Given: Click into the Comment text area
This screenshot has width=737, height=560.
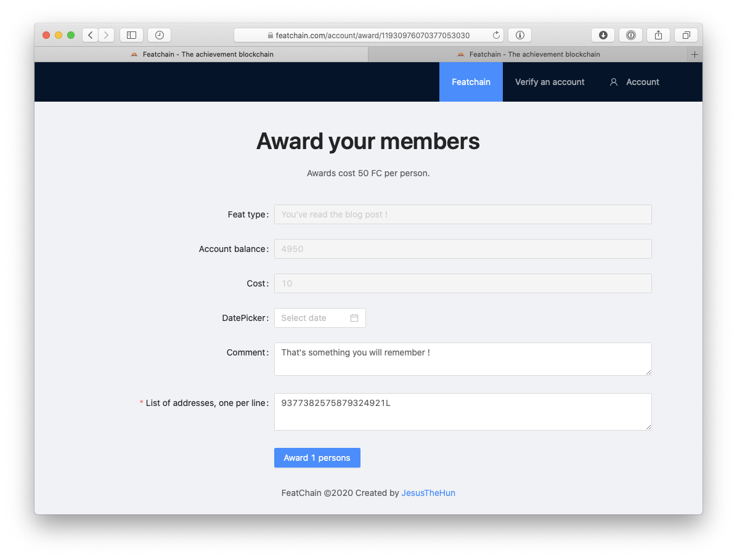Looking at the screenshot, I should [x=463, y=359].
